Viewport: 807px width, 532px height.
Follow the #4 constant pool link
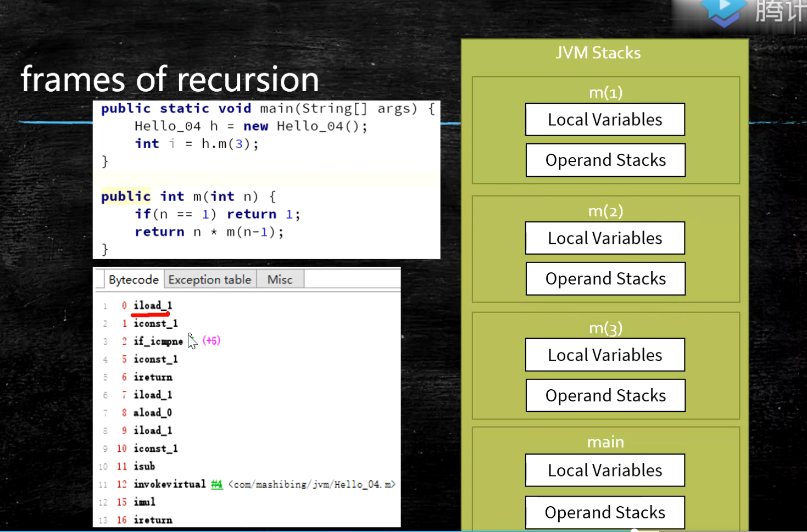[216, 484]
